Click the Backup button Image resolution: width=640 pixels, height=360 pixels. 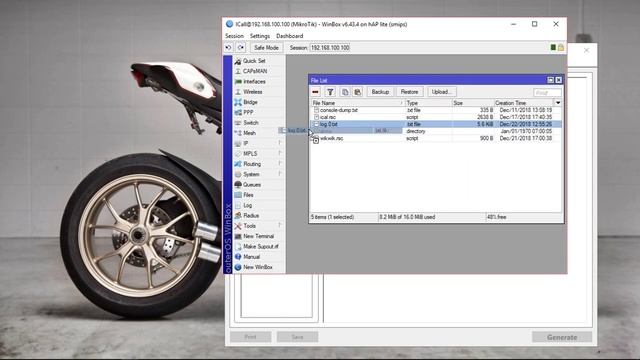tap(380, 92)
